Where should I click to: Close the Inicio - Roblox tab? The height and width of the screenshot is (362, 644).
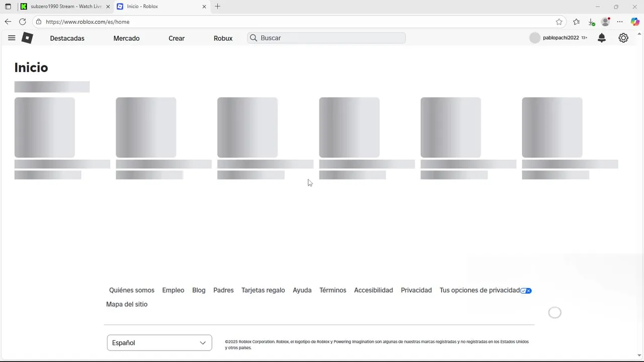[204, 7]
